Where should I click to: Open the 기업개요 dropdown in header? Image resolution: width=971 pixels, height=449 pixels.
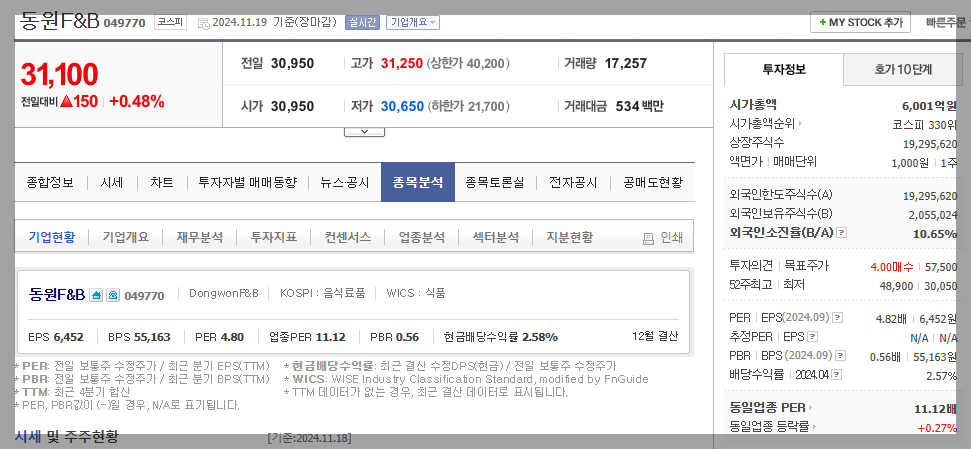tap(413, 22)
